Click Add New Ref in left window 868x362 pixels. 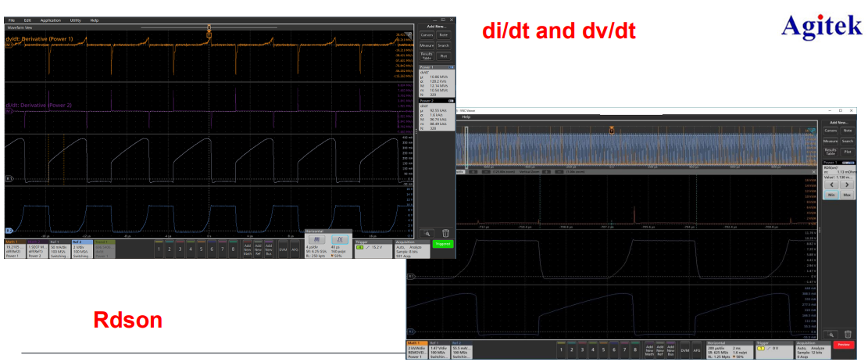(258, 249)
